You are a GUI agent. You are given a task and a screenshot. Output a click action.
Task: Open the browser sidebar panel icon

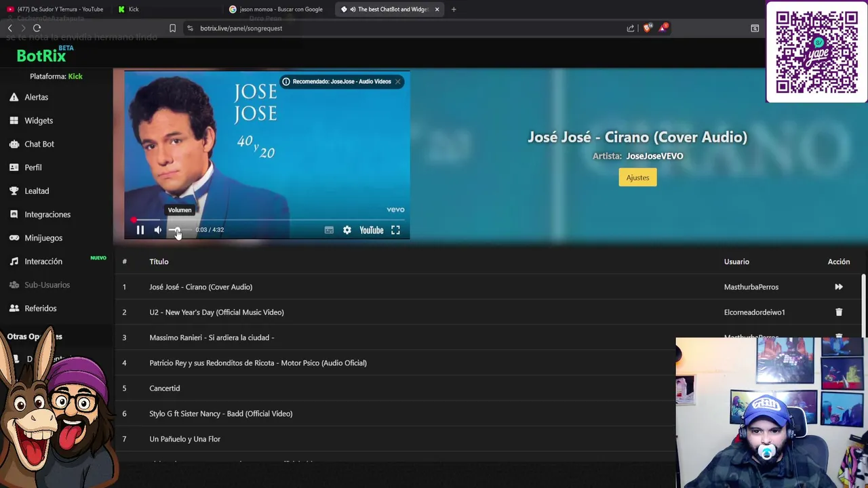pos(755,28)
